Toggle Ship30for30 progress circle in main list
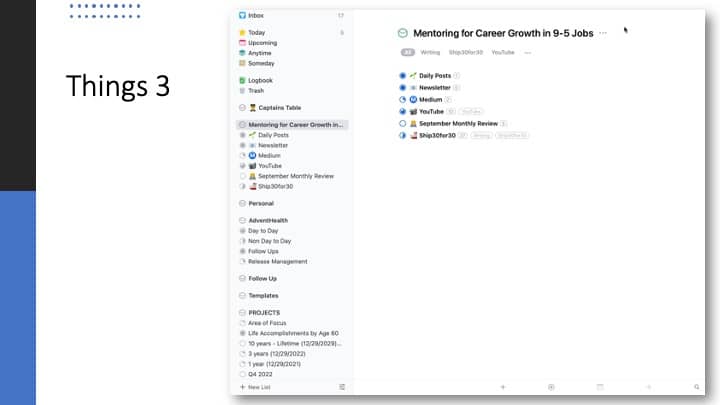Image resolution: width=720 pixels, height=405 pixels. [x=403, y=135]
